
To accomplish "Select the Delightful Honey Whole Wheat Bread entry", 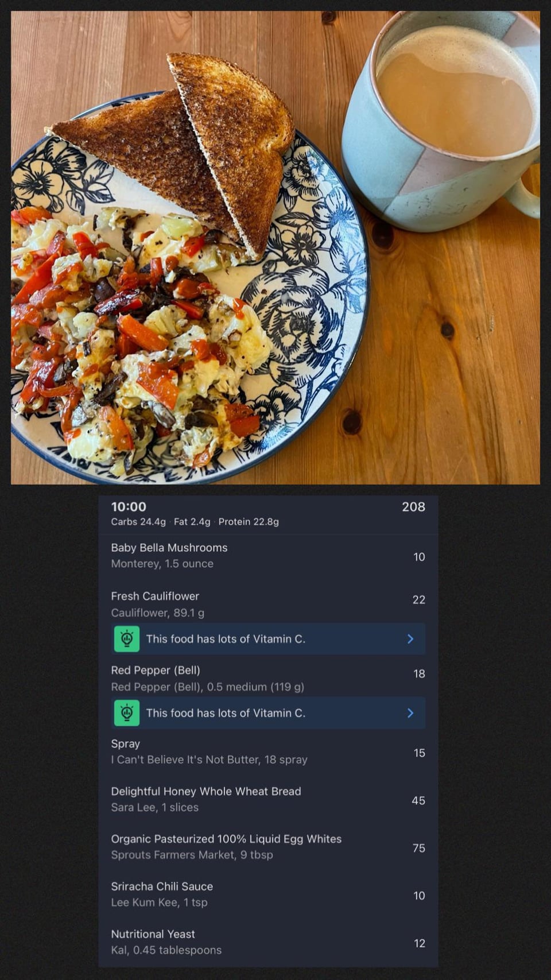I will pyautogui.click(x=268, y=799).
